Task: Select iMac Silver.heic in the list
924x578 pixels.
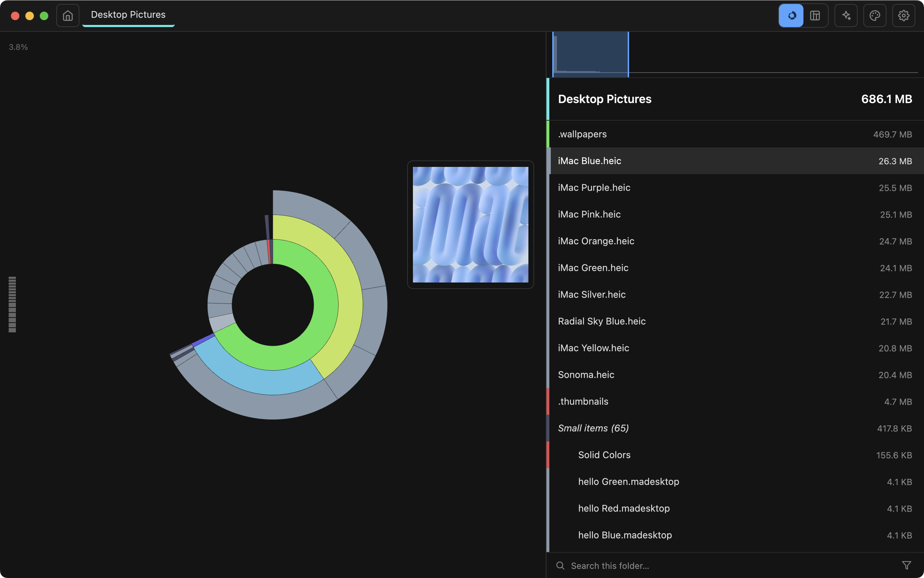Action: (735, 295)
